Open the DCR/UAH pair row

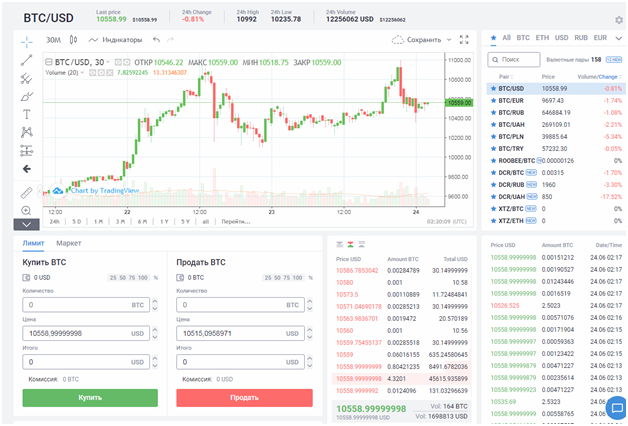[x=556, y=197]
